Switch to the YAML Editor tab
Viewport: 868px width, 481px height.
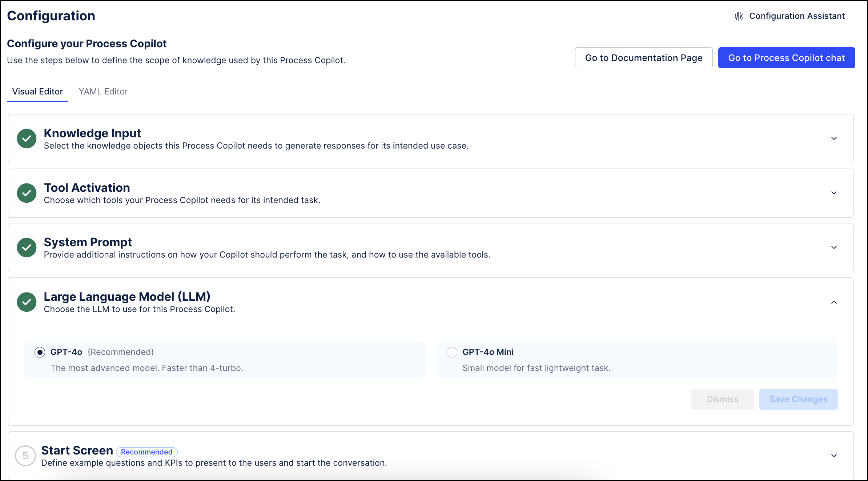(104, 91)
